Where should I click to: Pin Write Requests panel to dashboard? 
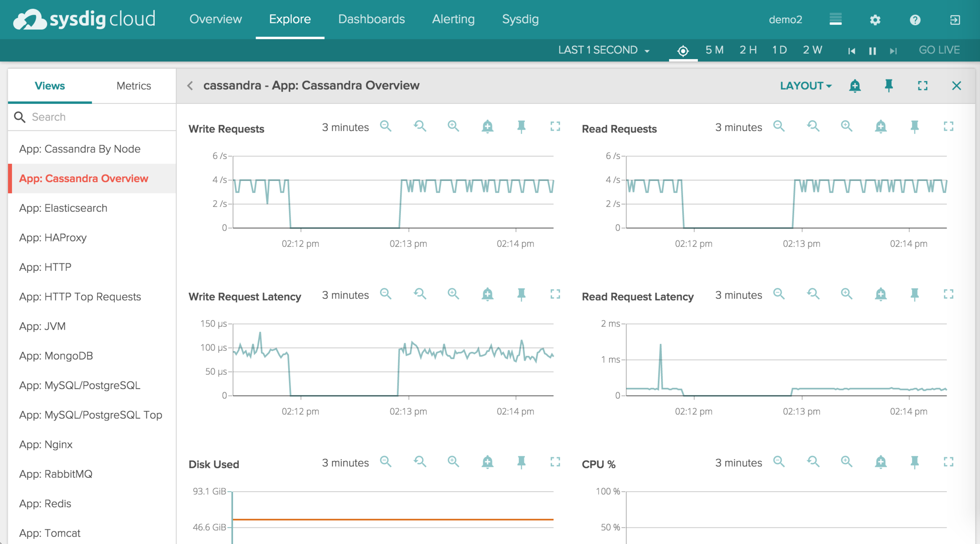[x=521, y=126]
